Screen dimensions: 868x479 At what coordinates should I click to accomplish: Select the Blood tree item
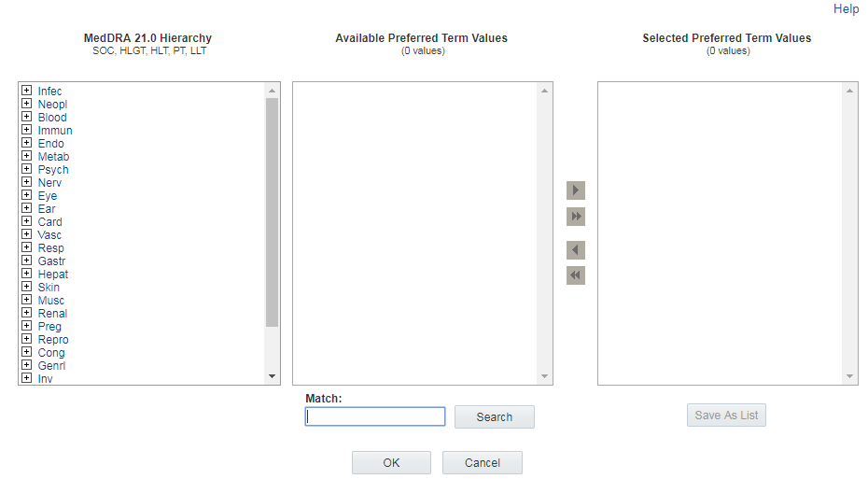point(52,118)
